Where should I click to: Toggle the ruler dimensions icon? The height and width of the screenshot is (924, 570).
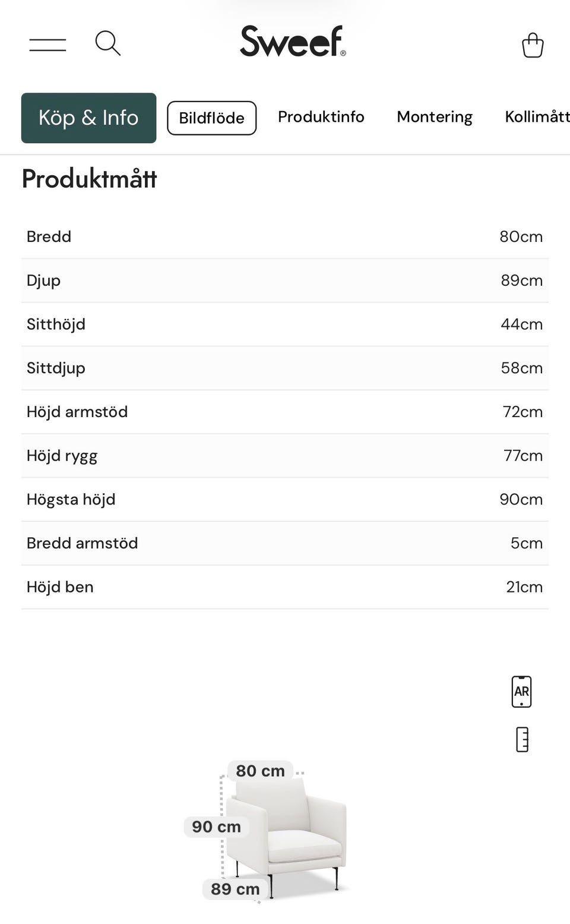point(522,740)
